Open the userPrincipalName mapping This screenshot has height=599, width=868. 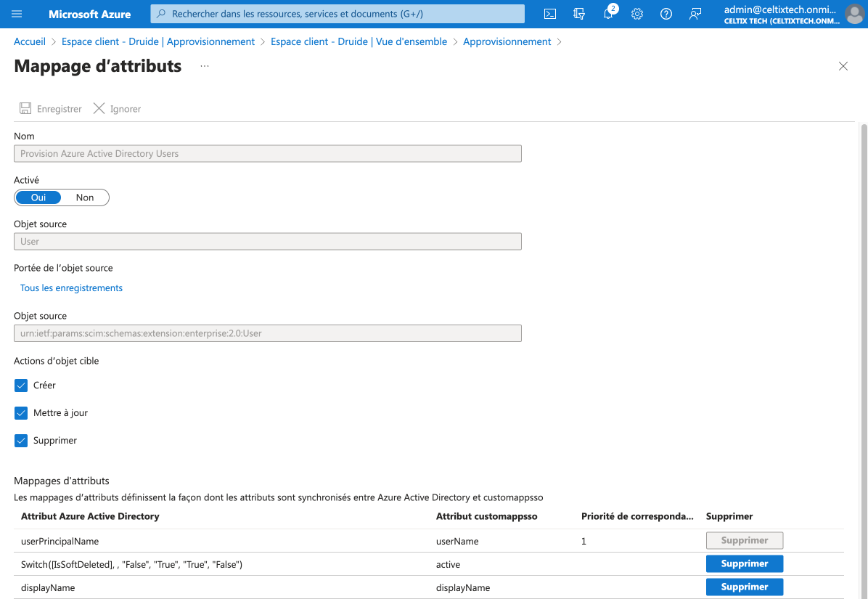pyautogui.click(x=60, y=542)
